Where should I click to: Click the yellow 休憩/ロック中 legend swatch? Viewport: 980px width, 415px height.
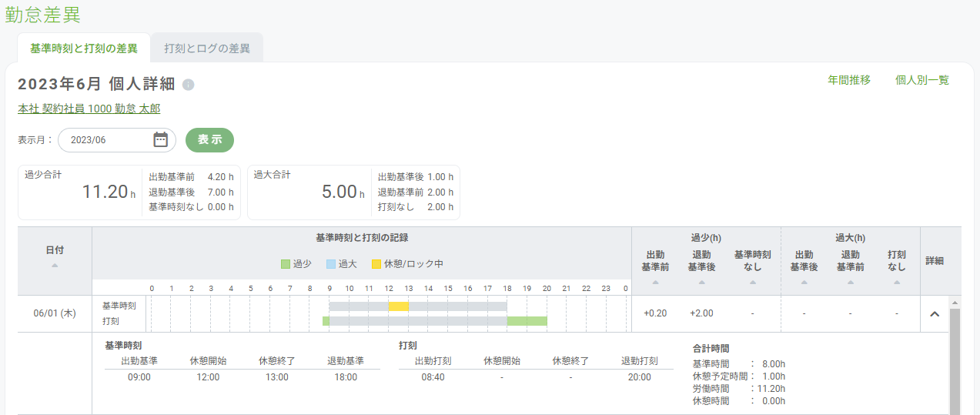(x=376, y=264)
